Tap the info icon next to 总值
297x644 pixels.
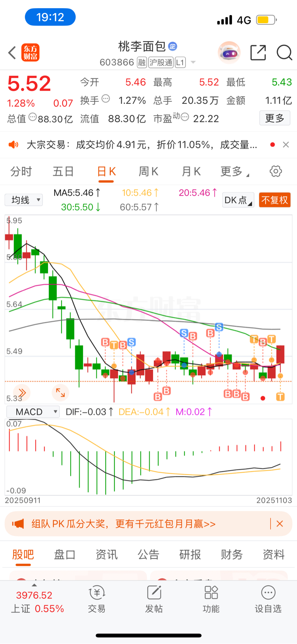pos(33,117)
